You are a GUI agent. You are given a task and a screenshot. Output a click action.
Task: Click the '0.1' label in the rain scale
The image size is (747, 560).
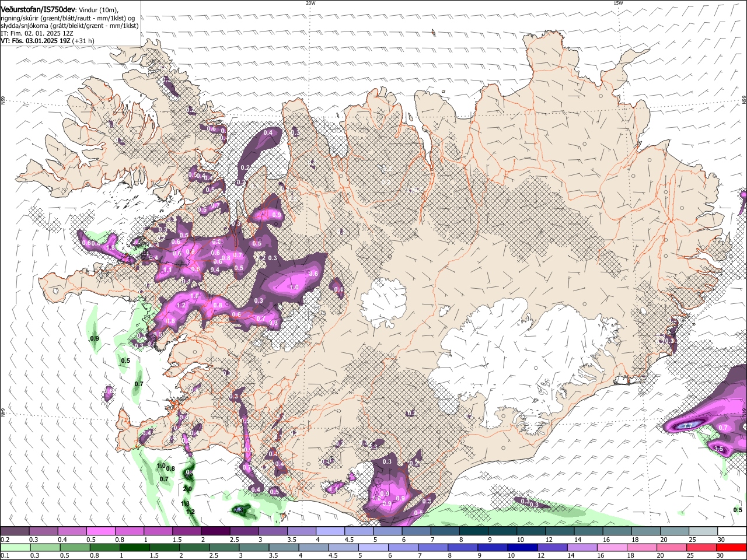5,556
